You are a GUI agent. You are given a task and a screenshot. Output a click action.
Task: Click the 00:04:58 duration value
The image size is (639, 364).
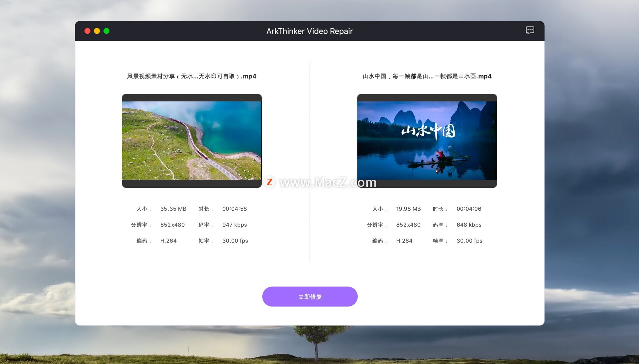pyautogui.click(x=234, y=209)
